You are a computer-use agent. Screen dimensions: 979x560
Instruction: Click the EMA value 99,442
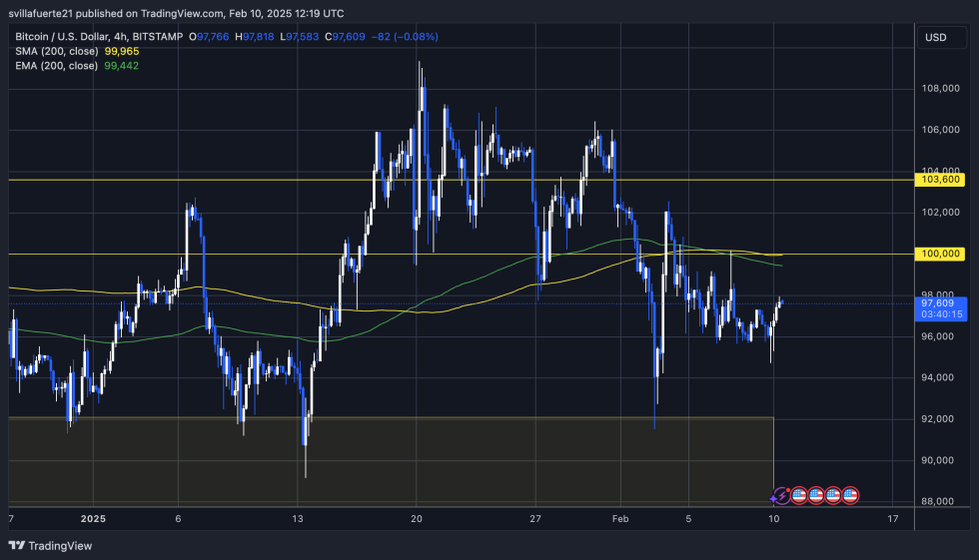(122, 66)
